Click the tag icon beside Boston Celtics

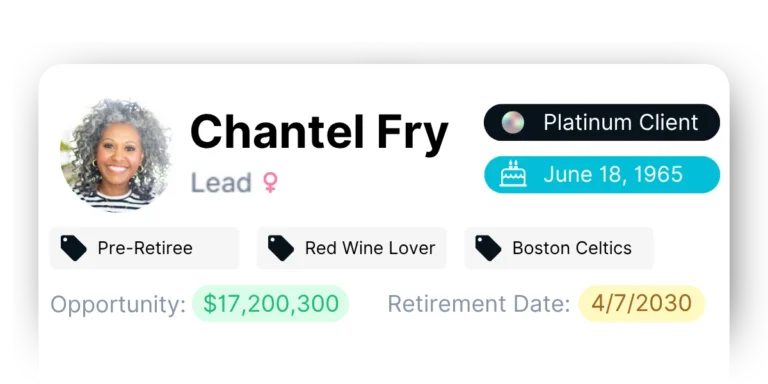pos(488,248)
